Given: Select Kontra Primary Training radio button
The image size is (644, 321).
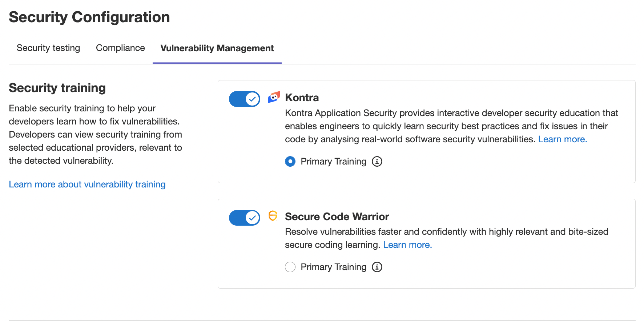Looking at the screenshot, I should pyautogui.click(x=290, y=161).
